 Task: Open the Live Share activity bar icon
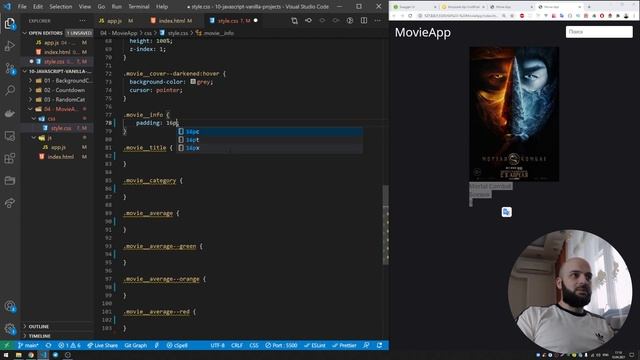tap(10, 202)
